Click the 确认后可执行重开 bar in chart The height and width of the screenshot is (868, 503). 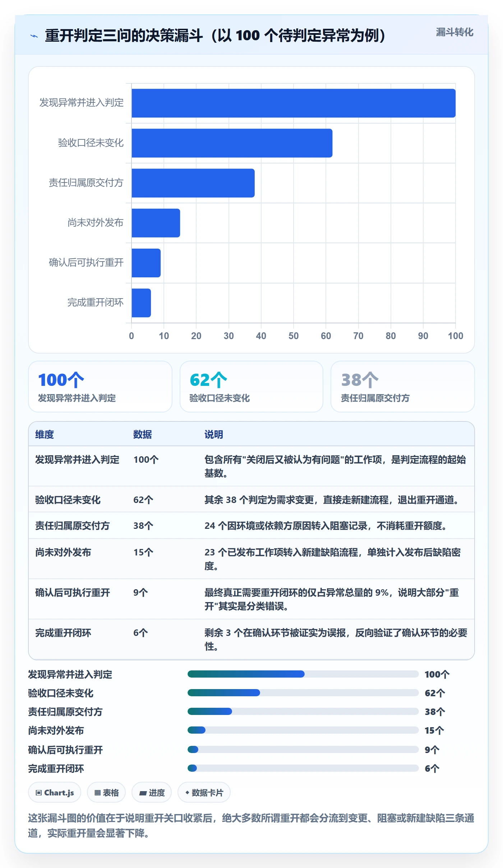pos(146,263)
